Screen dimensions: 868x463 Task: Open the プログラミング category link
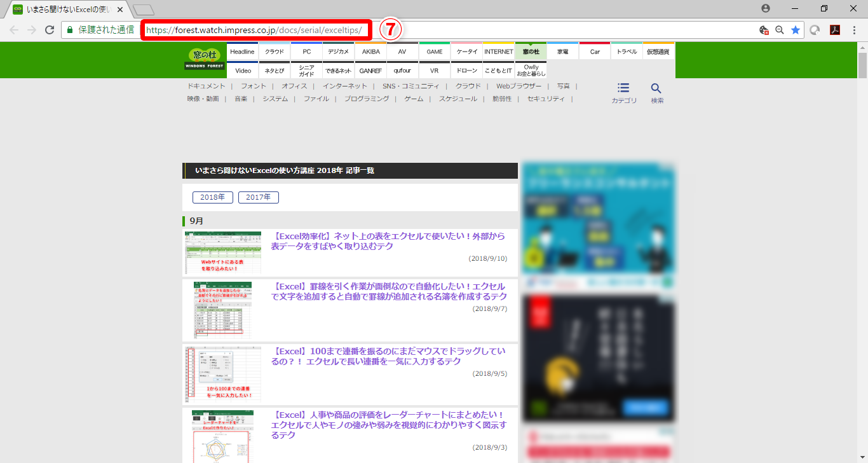pyautogui.click(x=367, y=99)
